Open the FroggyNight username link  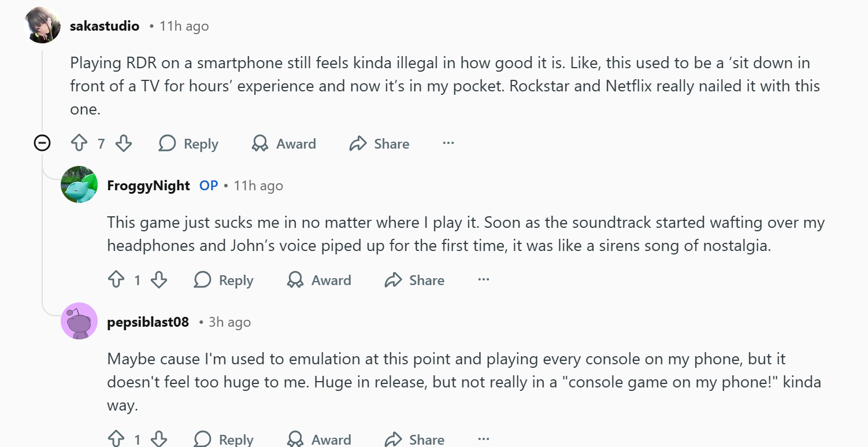149,186
